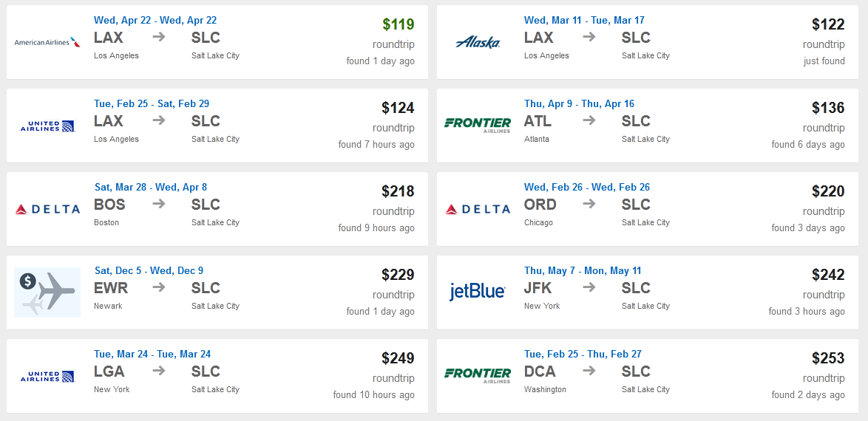Open Wed, Mar 11 - Tue, Mar 17 dates link
868x421 pixels.
point(584,21)
